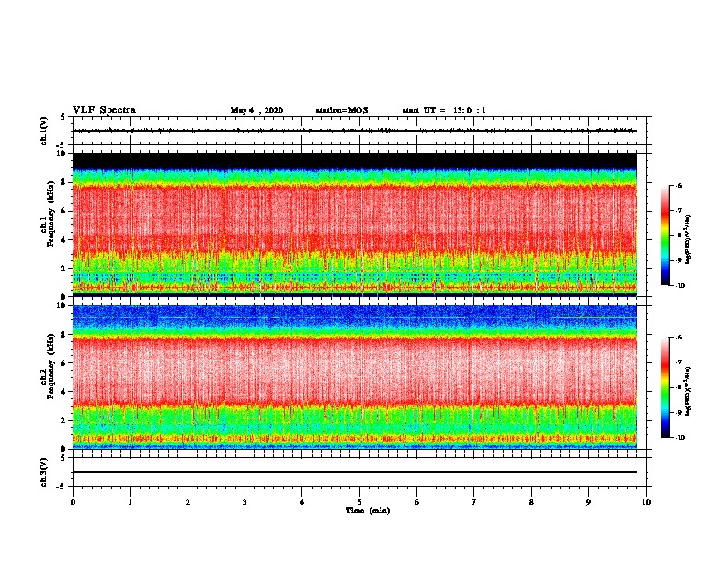The height and width of the screenshot is (563, 728).
Task: Click the ch.1 voltage waveform trace
Action: (355, 131)
